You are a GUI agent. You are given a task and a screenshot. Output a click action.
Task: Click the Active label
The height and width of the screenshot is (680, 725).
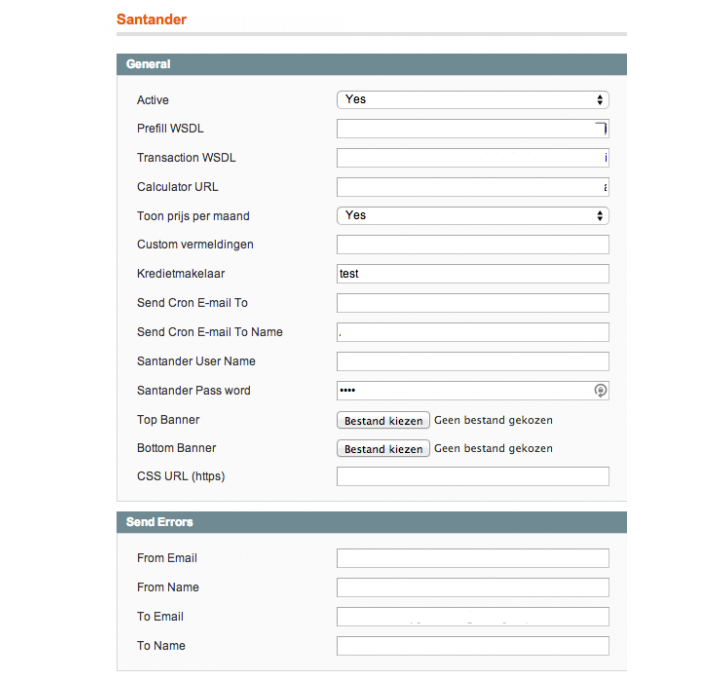click(x=153, y=100)
